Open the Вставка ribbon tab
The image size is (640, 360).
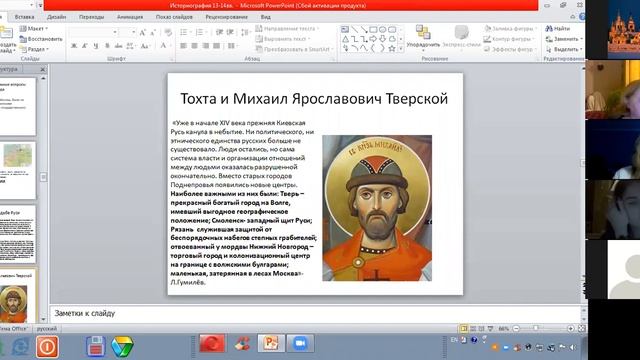coord(24,17)
